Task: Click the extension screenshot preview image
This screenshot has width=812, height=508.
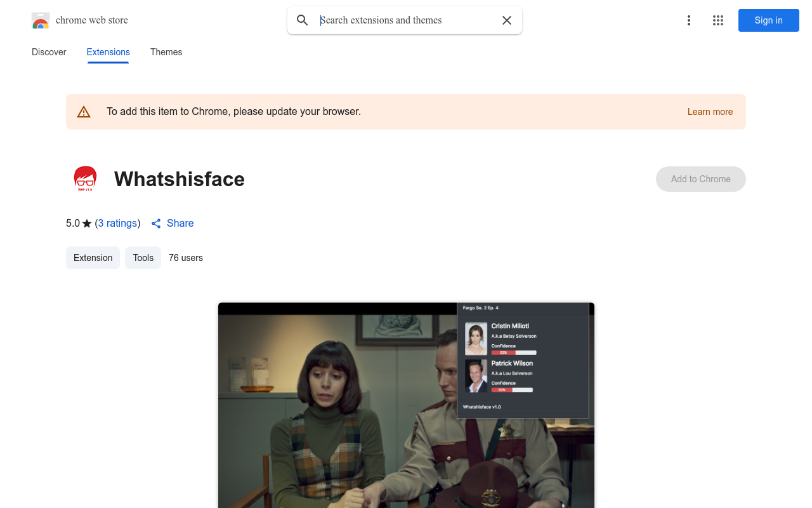Action: point(406,405)
